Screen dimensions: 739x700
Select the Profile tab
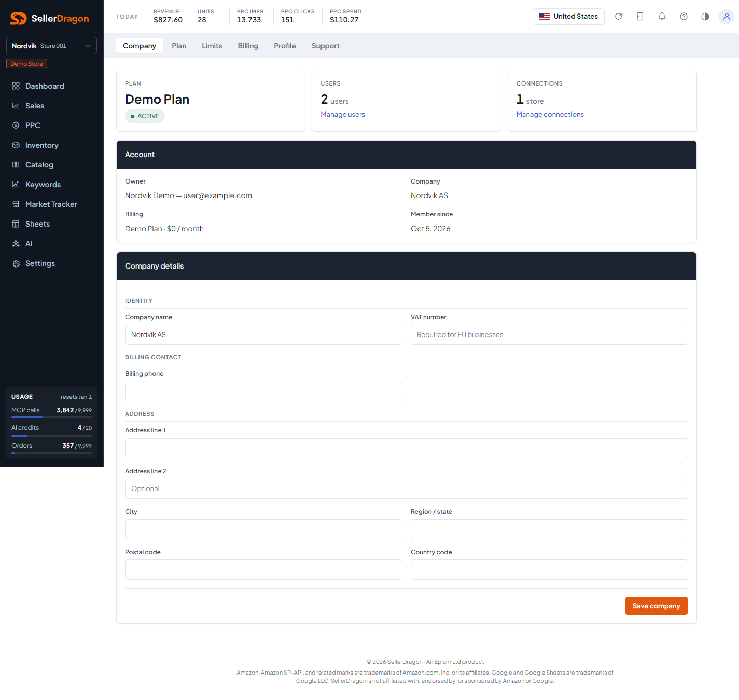(x=285, y=46)
